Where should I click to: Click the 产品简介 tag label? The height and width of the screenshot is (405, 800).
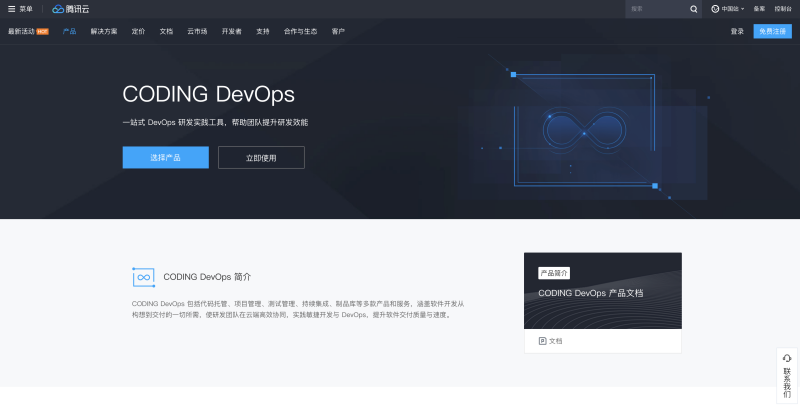[x=554, y=273]
